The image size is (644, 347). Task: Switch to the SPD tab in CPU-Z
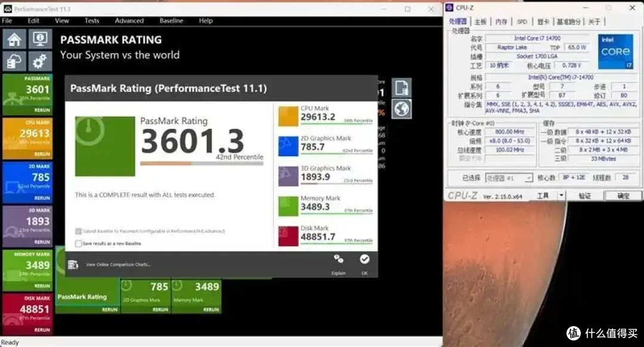click(x=522, y=22)
